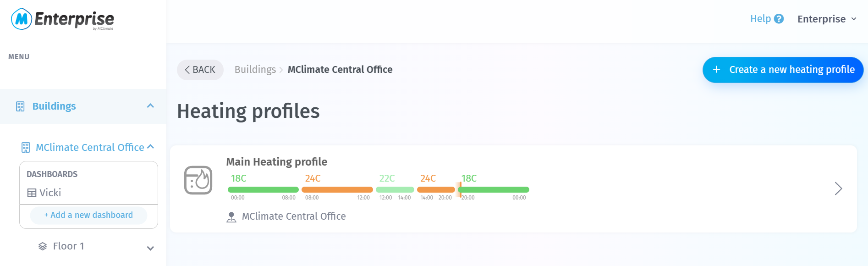Click the Floor 1 layers icon
The height and width of the screenshot is (266, 868).
43,246
